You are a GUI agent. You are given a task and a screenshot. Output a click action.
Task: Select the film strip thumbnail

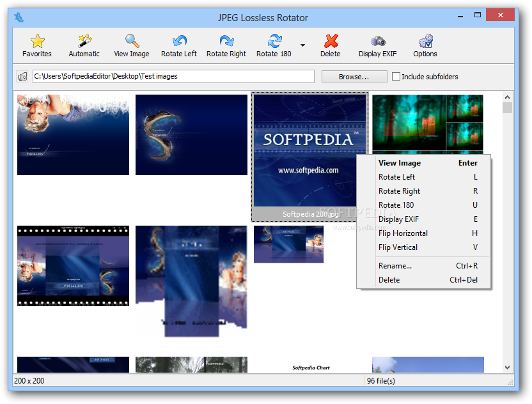point(74,266)
